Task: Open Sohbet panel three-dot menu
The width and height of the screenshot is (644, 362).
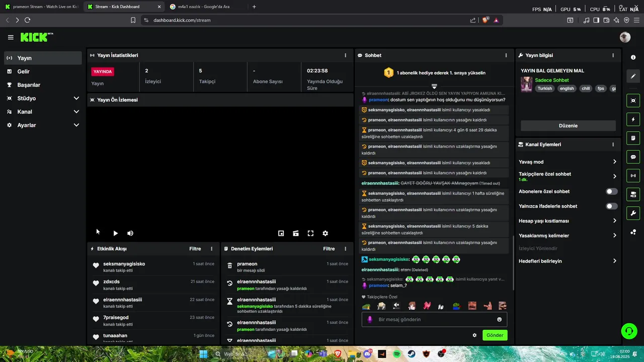Action: pos(506,55)
